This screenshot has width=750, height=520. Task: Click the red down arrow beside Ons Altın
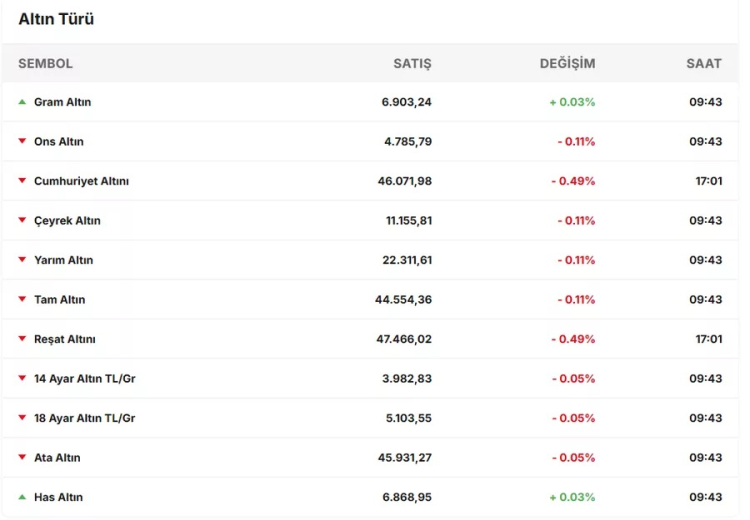tap(22, 142)
